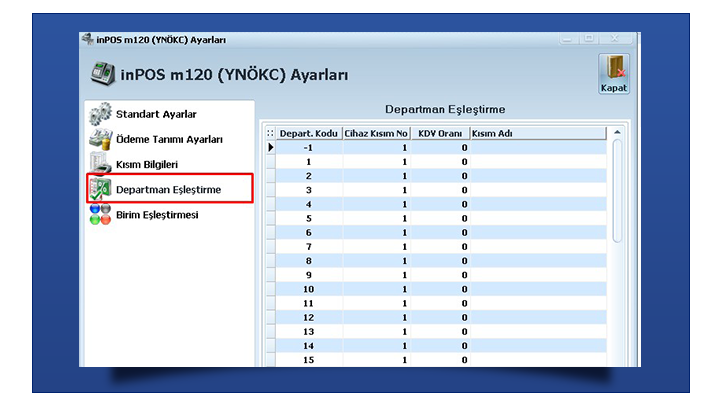
Task: Select the Birim Eşleştirmesi menu entry
Action: (x=157, y=215)
